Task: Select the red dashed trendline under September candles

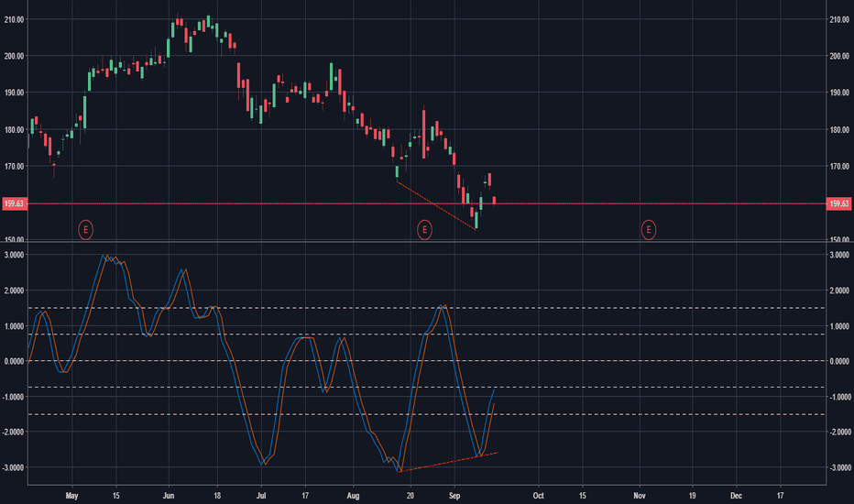Action: (436, 205)
